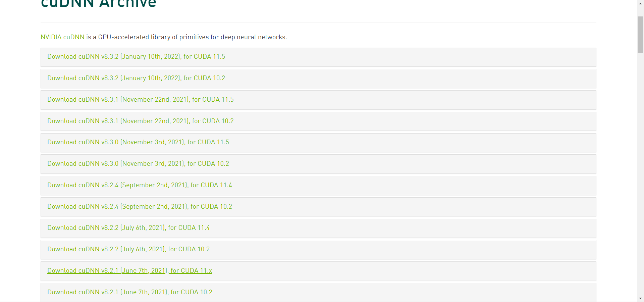This screenshot has height=302, width=644.
Task: Expand cuDNN v8.3.1 for CUDA 11.5
Action: pyautogui.click(x=141, y=100)
